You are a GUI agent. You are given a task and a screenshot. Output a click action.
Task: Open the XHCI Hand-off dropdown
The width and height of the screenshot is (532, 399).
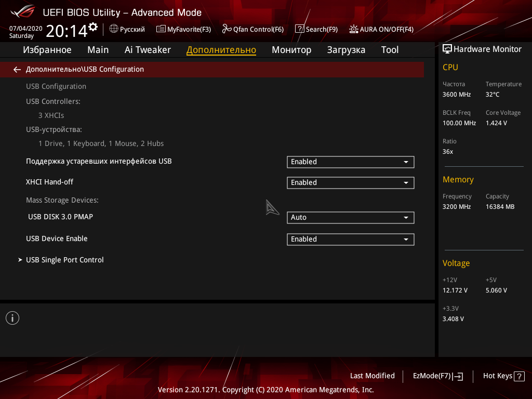[351, 182]
